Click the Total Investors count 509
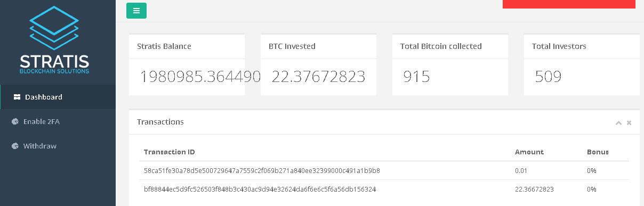The image size is (644, 206). point(548,77)
